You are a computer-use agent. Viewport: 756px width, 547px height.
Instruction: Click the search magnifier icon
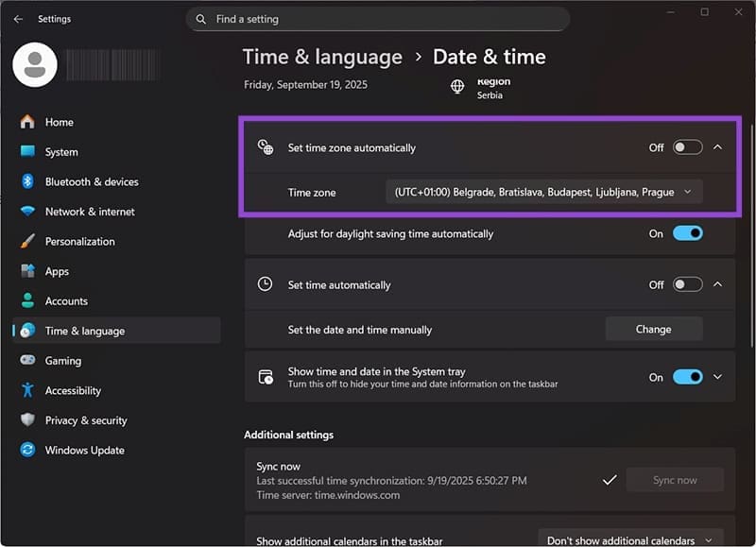point(201,19)
